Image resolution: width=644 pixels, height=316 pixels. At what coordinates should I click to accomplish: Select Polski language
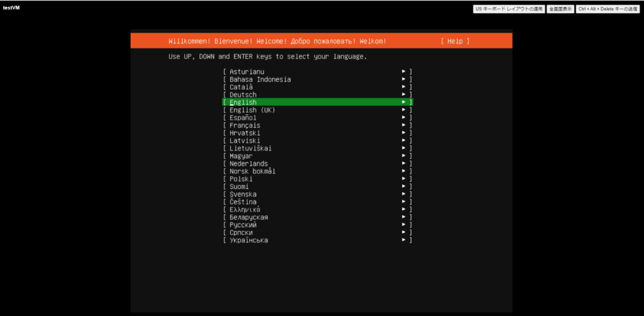pos(318,179)
